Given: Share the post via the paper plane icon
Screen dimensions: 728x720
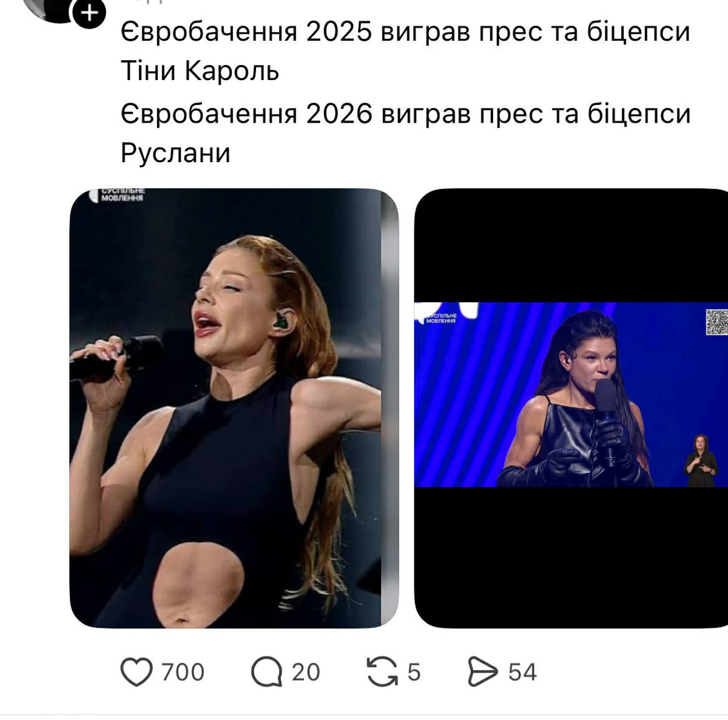Looking at the screenshot, I should (482, 671).
